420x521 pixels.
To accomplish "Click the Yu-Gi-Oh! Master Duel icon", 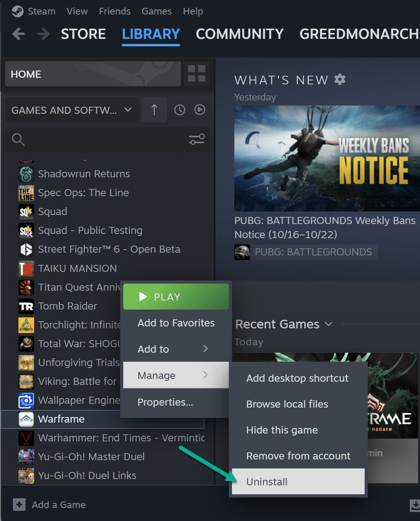I will click(x=26, y=457).
